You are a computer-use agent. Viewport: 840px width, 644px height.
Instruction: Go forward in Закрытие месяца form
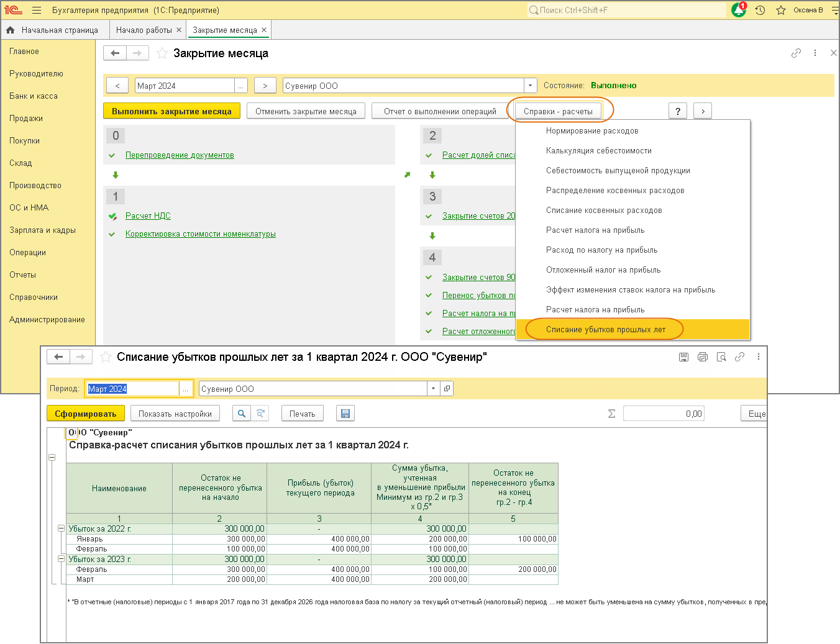(137, 53)
